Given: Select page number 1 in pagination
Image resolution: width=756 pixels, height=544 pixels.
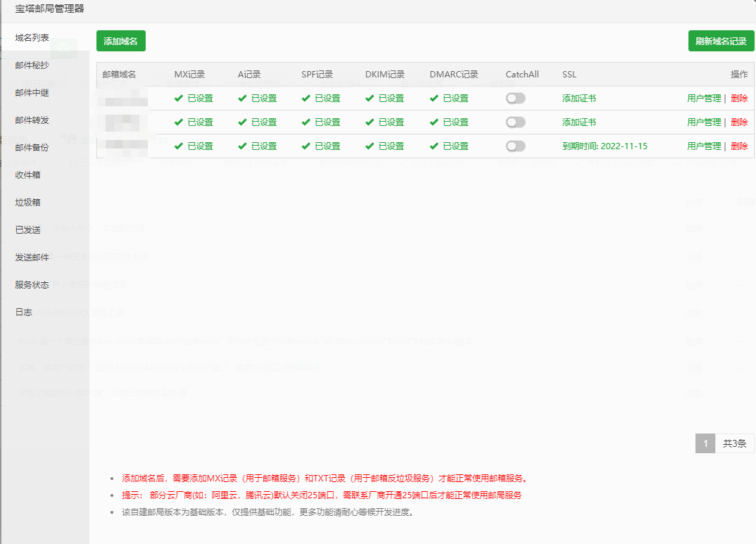Looking at the screenshot, I should [x=705, y=443].
